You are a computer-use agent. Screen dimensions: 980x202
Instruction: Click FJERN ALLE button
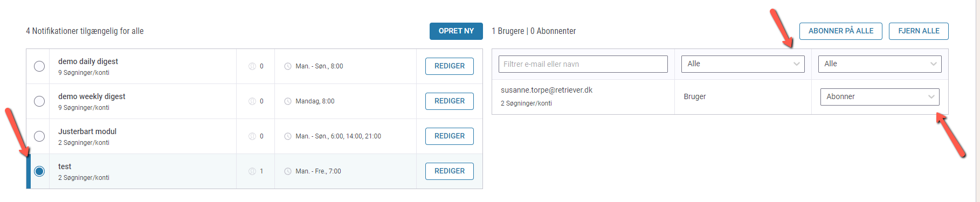pyautogui.click(x=919, y=31)
